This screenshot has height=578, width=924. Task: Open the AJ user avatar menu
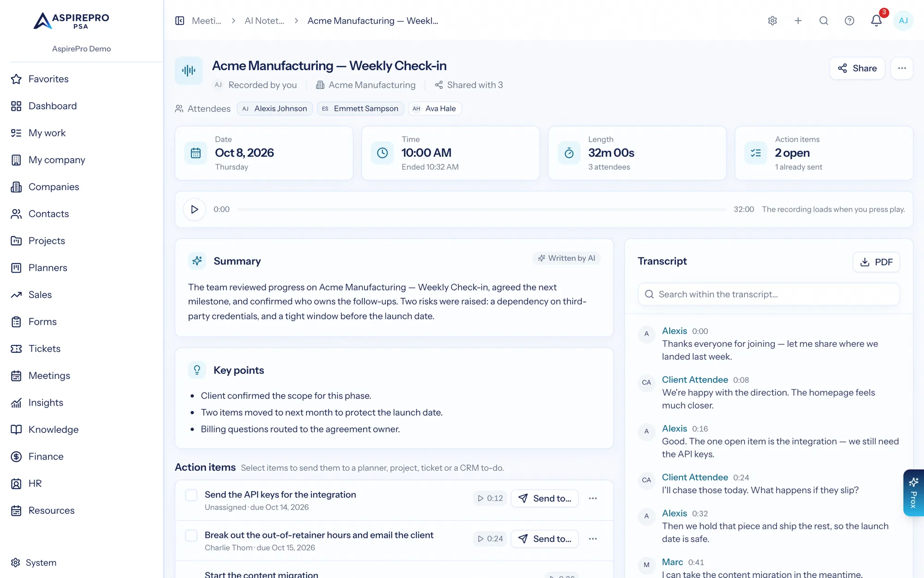tap(903, 21)
